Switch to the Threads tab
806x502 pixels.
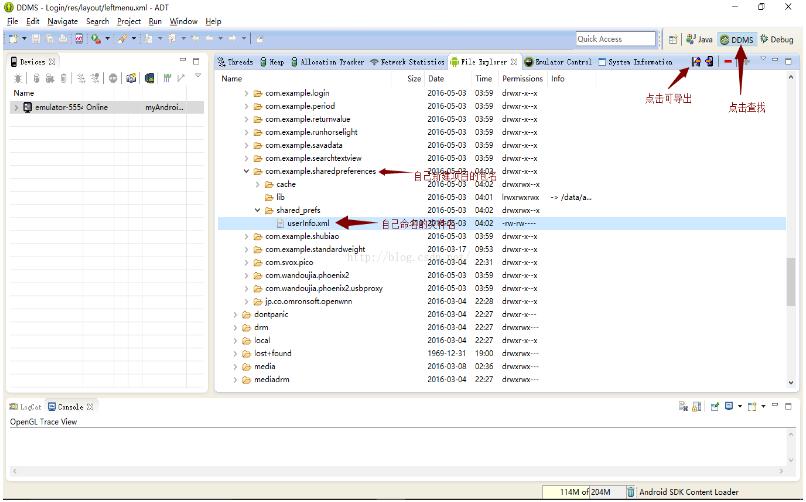(235, 62)
